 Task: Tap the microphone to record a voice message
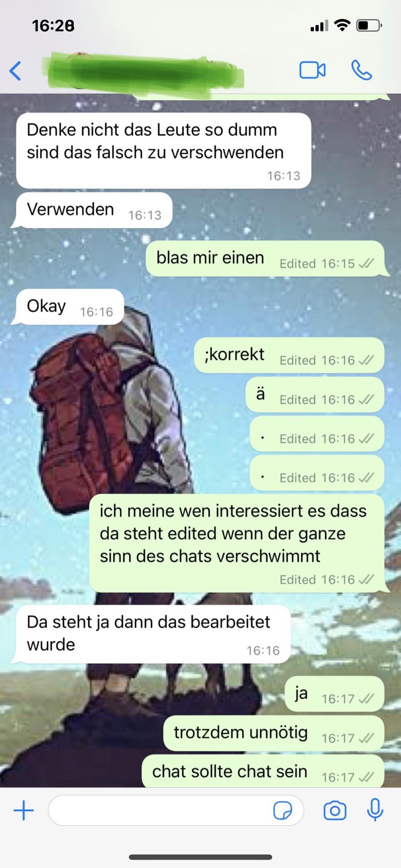375,810
